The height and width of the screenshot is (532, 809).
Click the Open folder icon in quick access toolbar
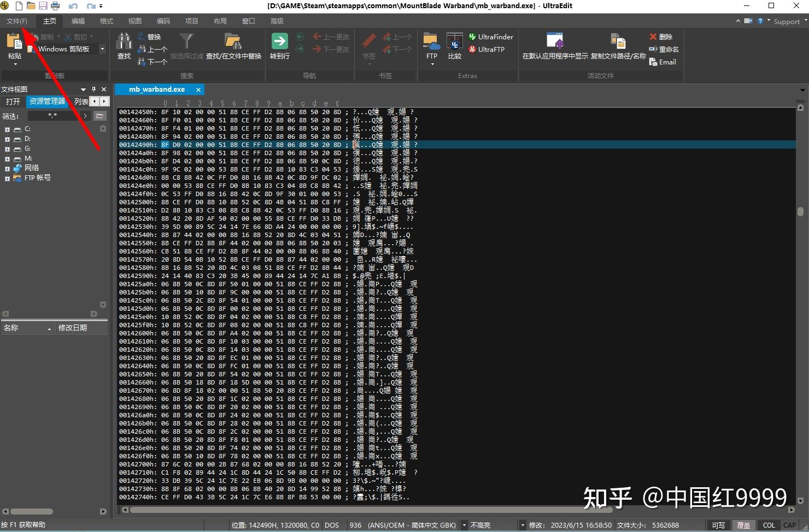[x=31, y=6]
